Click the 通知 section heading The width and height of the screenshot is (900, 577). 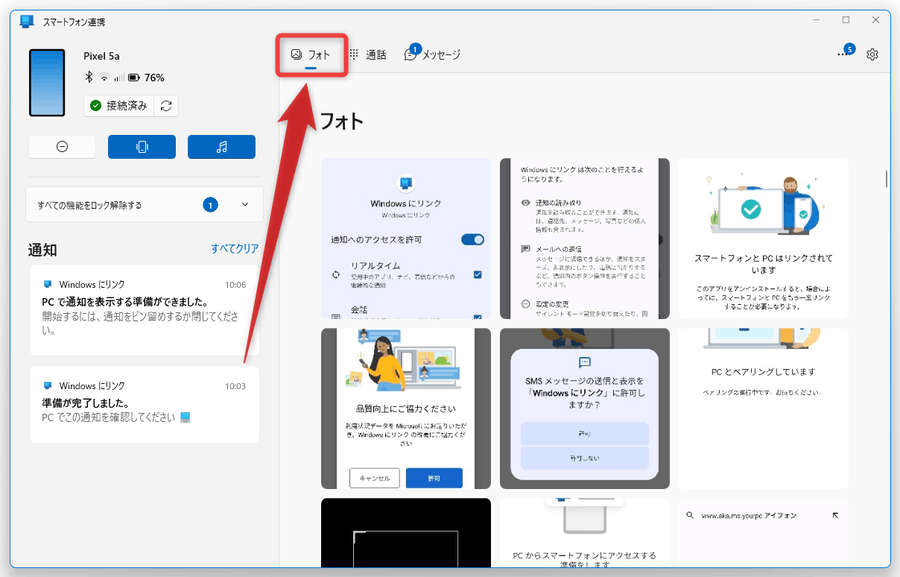[x=42, y=250]
